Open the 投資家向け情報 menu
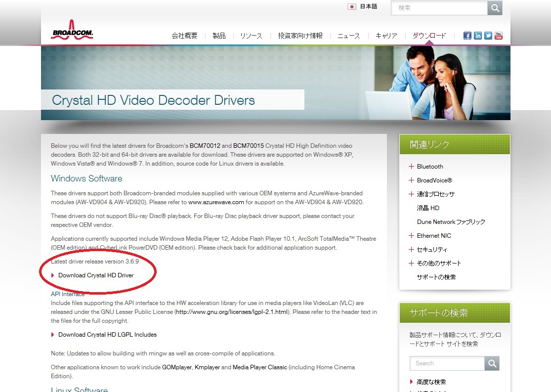The width and height of the screenshot is (551, 392). [300, 36]
